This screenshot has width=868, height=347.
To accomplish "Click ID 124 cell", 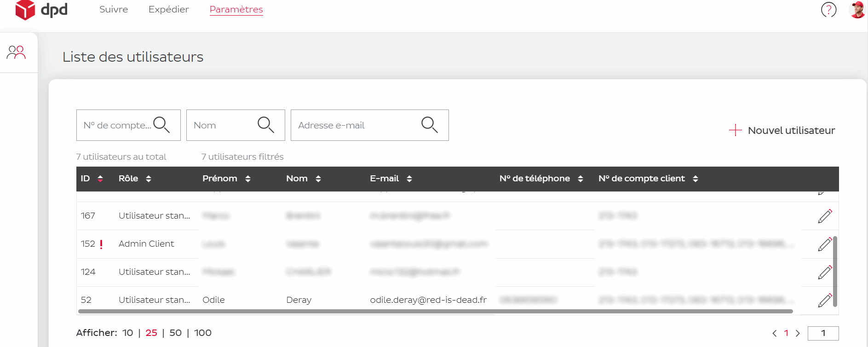I will click(88, 272).
